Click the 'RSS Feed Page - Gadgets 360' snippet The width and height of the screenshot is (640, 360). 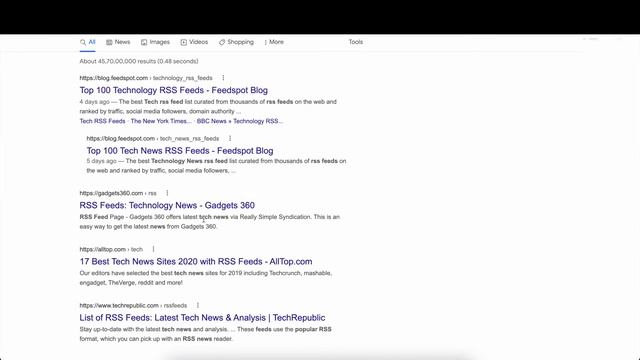pos(210,222)
